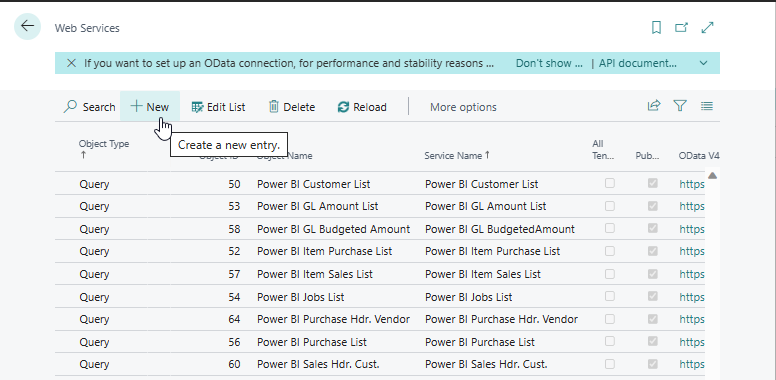
Task: Select Service Name Power BI Jobs List
Action: [x=468, y=297]
